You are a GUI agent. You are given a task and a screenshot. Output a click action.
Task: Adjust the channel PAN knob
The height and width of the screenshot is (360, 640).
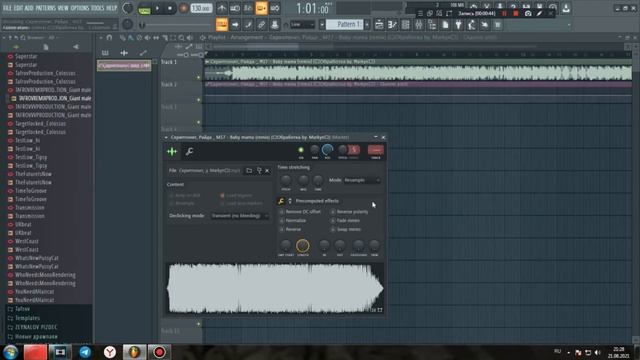point(315,150)
